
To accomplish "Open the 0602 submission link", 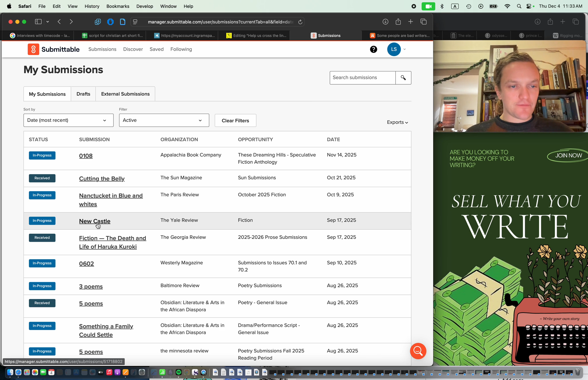I will click(86, 263).
